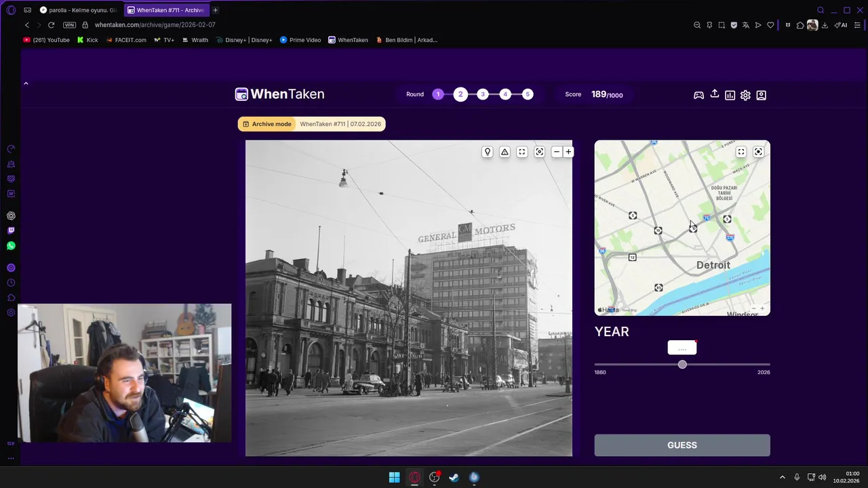Open the FACEIT.com bookmark
This screenshot has height=488, width=868.
[x=125, y=40]
